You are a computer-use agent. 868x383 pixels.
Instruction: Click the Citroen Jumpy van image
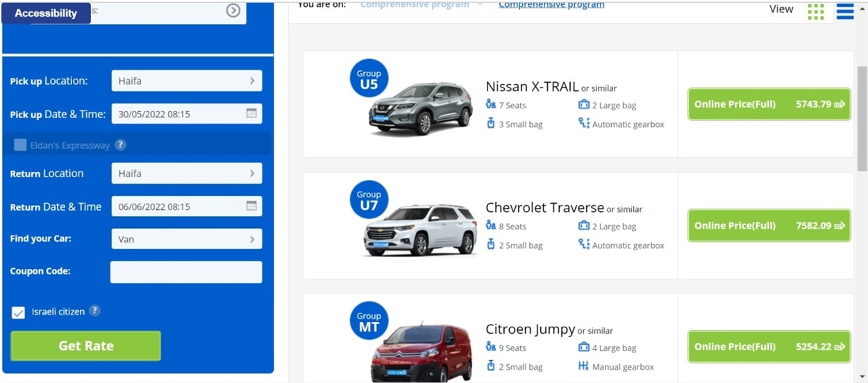click(x=422, y=353)
